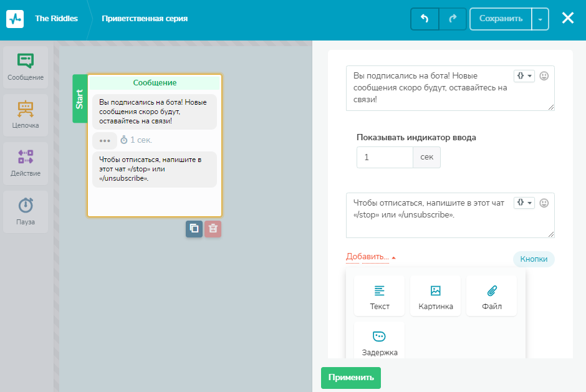This screenshot has height=392, width=586.
Task: Open emoji picker in second message
Action: tap(544, 203)
